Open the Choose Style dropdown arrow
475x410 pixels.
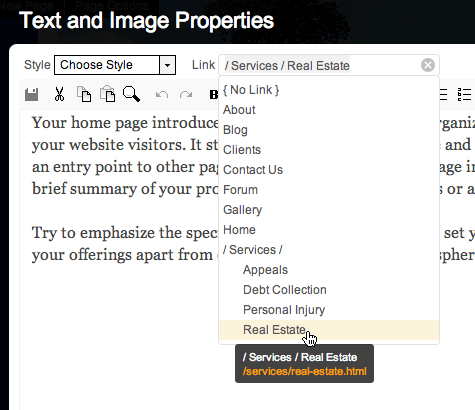coord(167,65)
